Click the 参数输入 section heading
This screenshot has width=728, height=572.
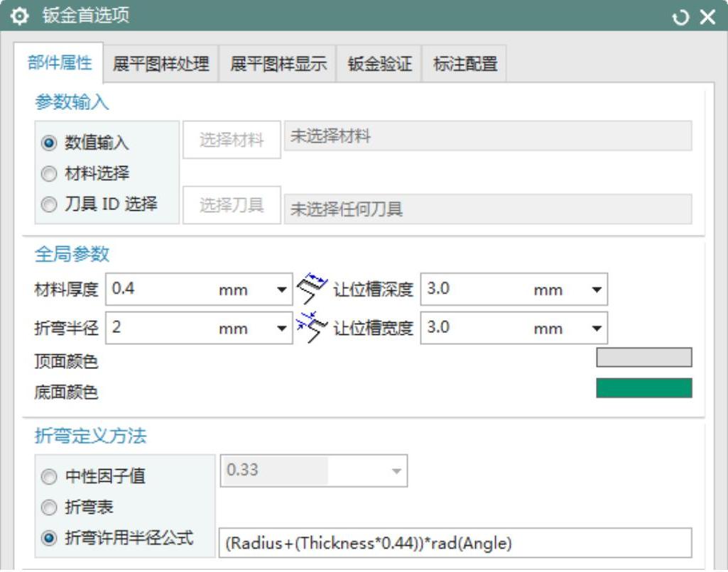coord(72,101)
